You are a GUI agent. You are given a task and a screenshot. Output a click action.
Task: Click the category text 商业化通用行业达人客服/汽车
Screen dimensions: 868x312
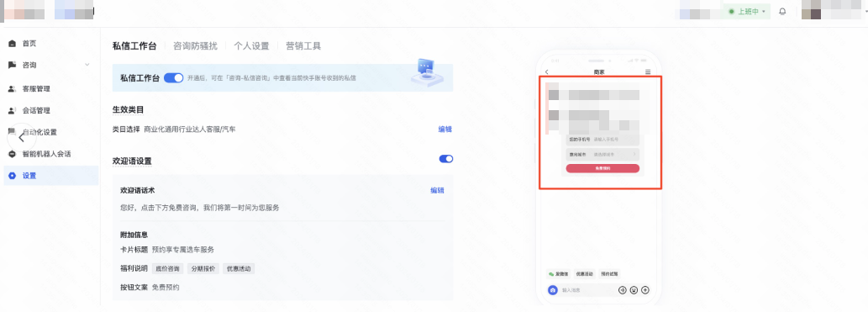click(x=190, y=130)
